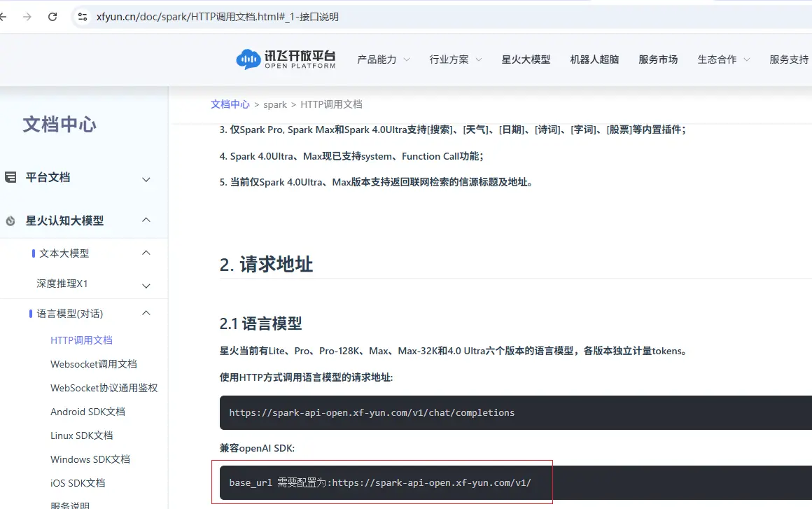Expand the 深度推理X1 item
The image size is (812, 509).
pyautogui.click(x=146, y=285)
